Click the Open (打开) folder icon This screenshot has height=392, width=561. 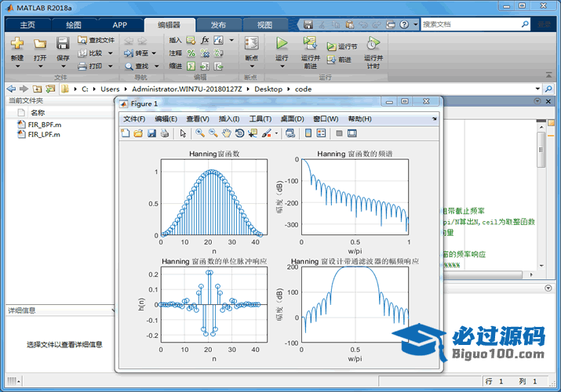[40, 44]
